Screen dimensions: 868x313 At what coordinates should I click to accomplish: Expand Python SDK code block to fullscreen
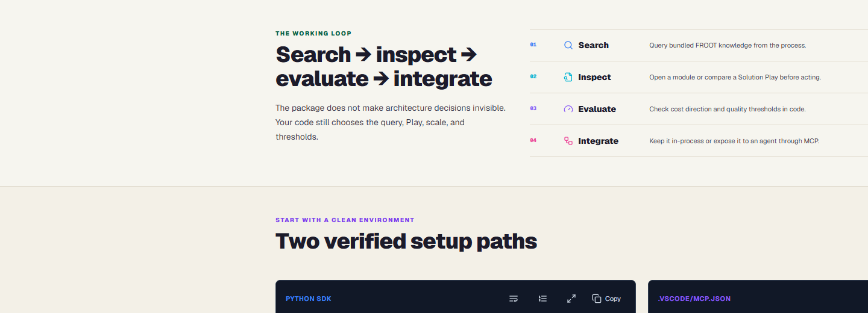571,299
